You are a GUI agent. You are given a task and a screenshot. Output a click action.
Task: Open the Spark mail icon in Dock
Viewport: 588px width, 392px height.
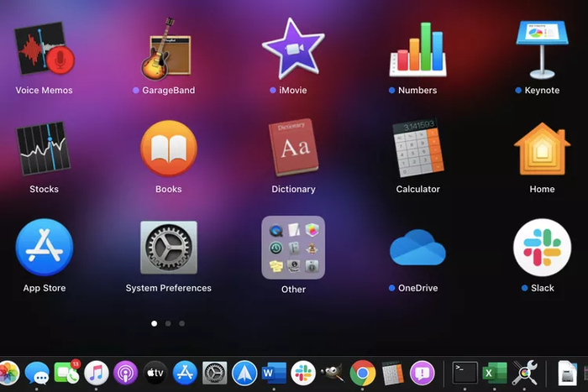pos(244,374)
